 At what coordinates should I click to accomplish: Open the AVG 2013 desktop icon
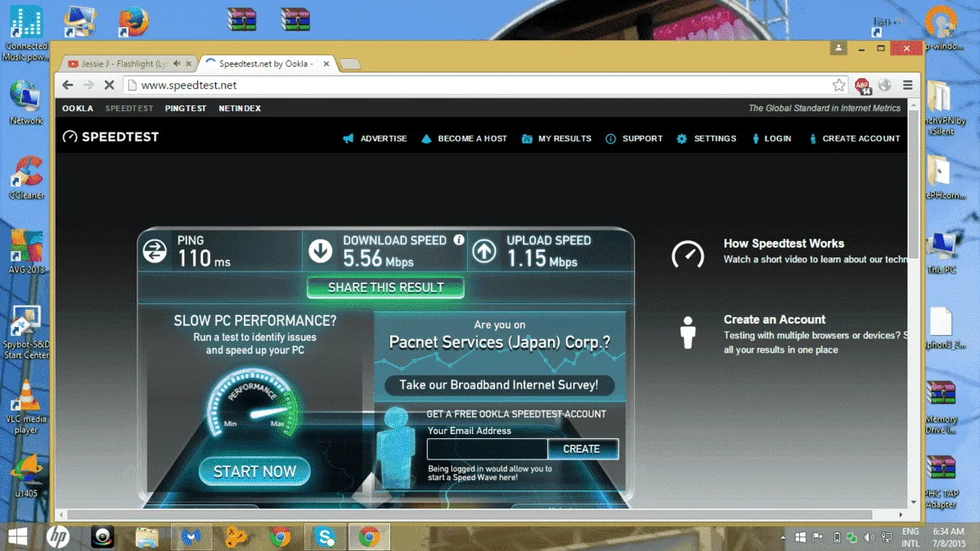click(26, 252)
